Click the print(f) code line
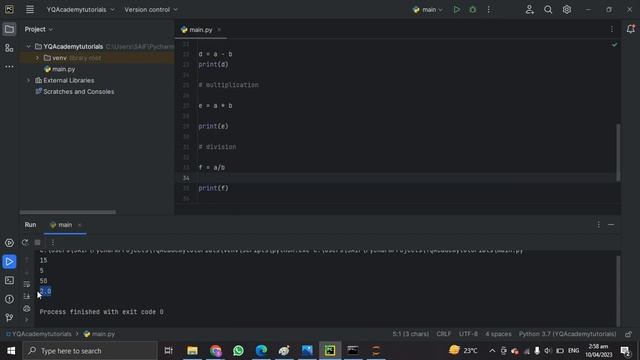This screenshot has height=360, width=640. coord(213,188)
